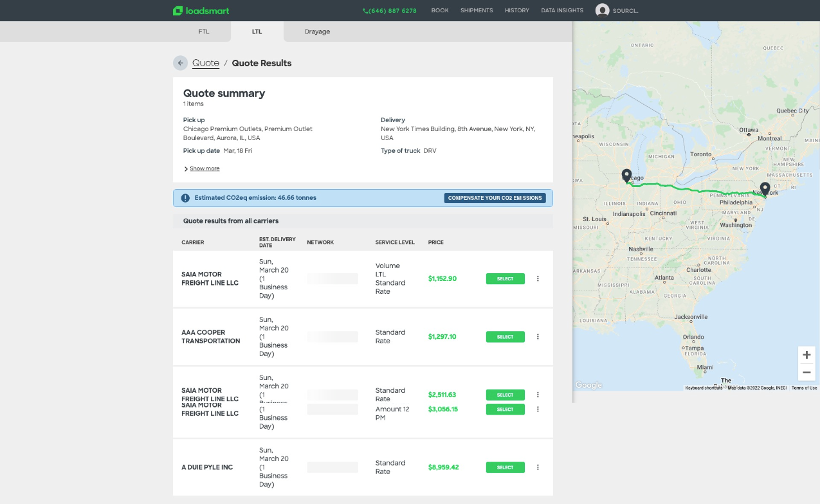Open DATA INSIGHTS in the navigation
The width and height of the screenshot is (820, 504).
pos(562,11)
